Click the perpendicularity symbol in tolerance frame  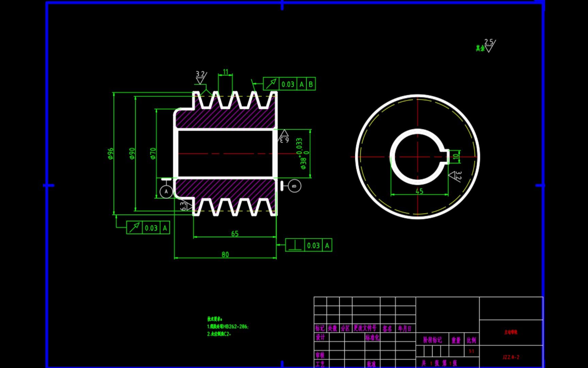295,245
